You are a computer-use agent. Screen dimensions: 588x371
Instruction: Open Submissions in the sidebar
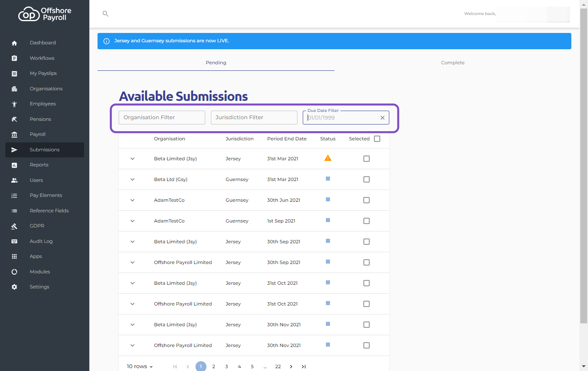pyautogui.click(x=45, y=150)
